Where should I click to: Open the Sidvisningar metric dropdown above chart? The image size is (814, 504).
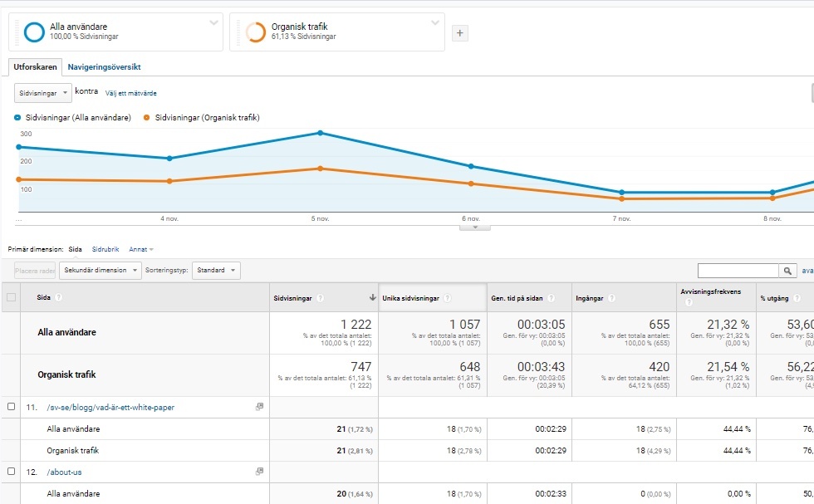click(x=42, y=93)
